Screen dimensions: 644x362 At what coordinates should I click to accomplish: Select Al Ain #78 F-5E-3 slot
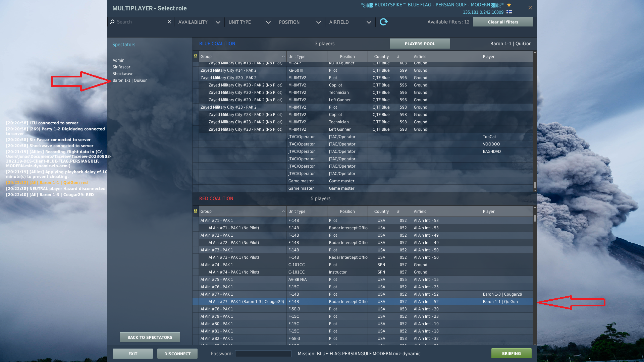(x=363, y=309)
